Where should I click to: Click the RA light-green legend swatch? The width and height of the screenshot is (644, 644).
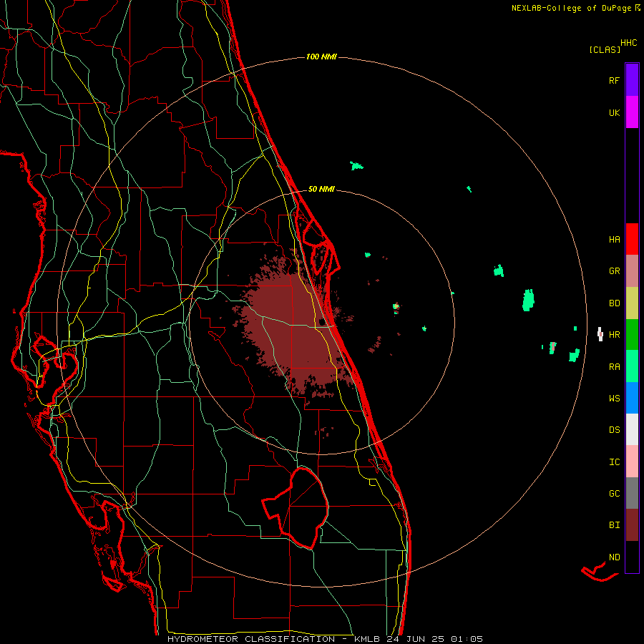pyautogui.click(x=632, y=366)
